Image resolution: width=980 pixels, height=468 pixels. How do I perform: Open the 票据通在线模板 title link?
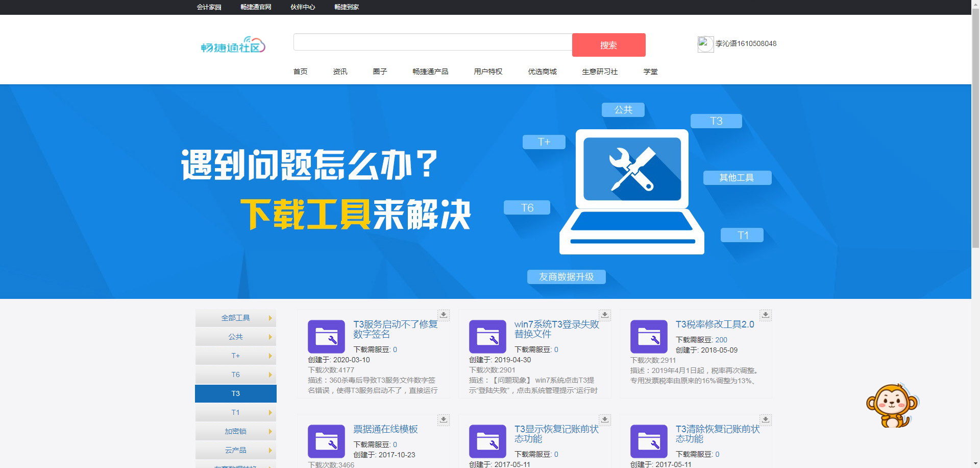pos(386,429)
